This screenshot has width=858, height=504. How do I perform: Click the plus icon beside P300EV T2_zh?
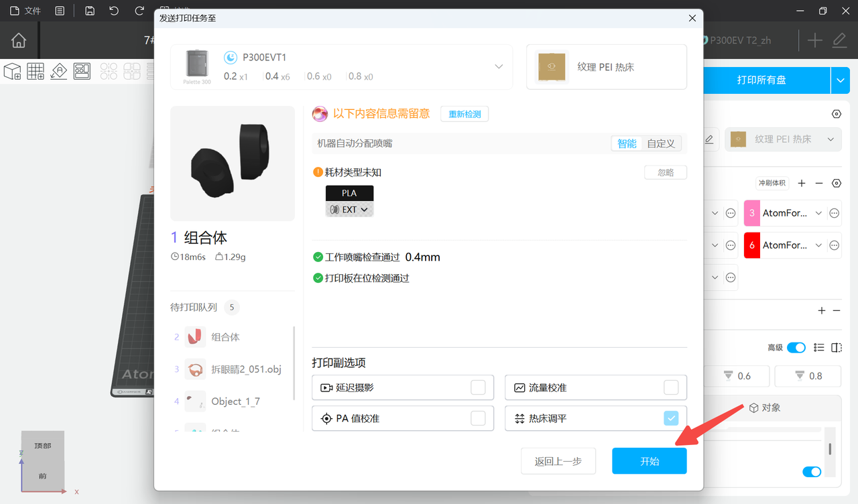[x=814, y=40]
